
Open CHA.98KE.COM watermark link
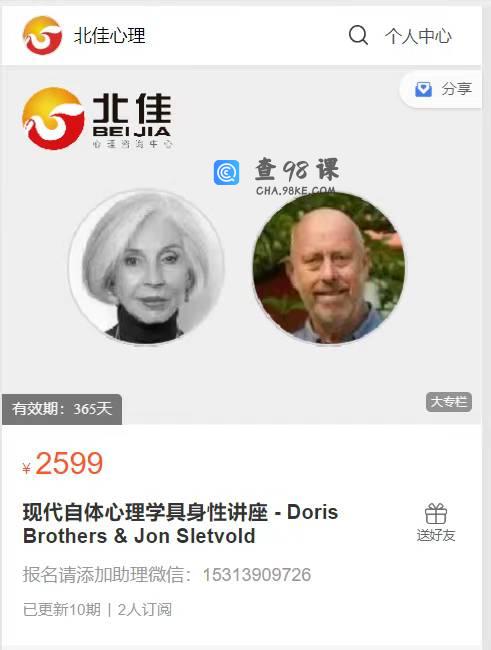pos(295,190)
